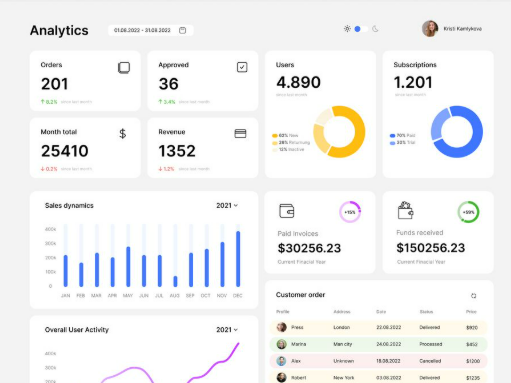This screenshot has width=511, height=383.
Task: Sort by the Price column header
Action: point(471,312)
